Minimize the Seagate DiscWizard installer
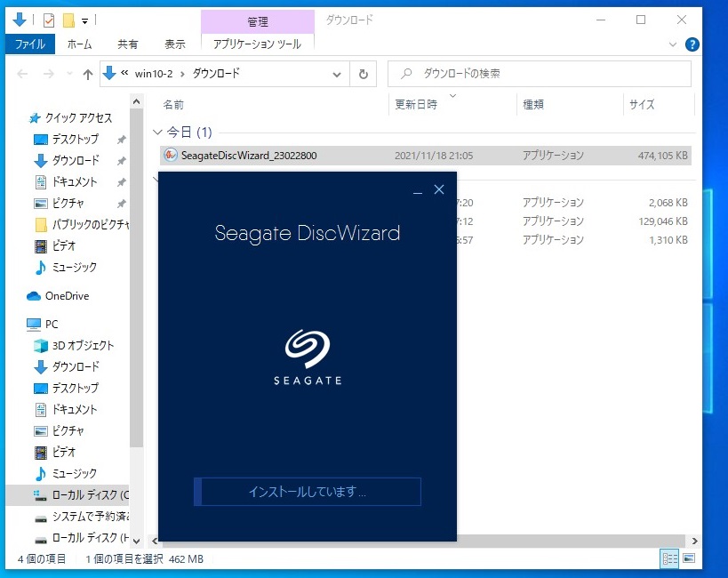This screenshot has width=728, height=578. 418,190
